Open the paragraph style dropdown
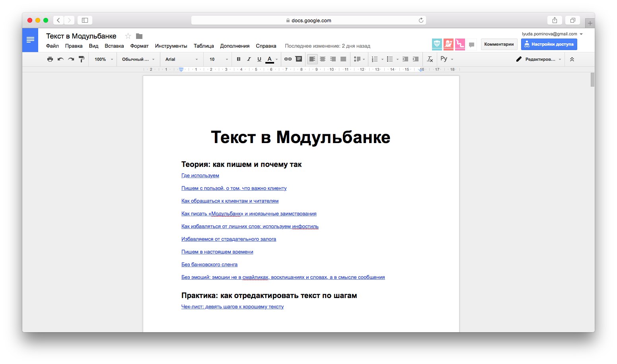The width and height of the screenshot is (617, 364). pyautogui.click(x=138, y=59)
